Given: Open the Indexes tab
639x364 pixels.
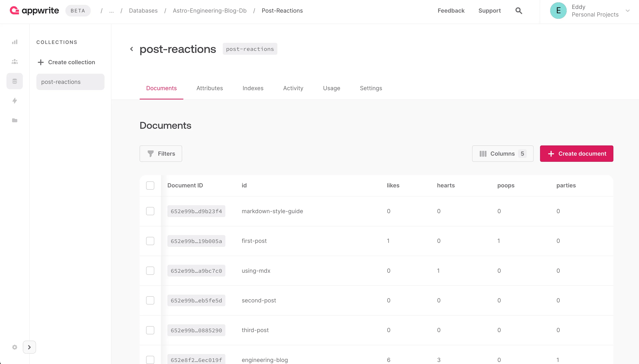Looking at the screenshot, I should (253, 88).
